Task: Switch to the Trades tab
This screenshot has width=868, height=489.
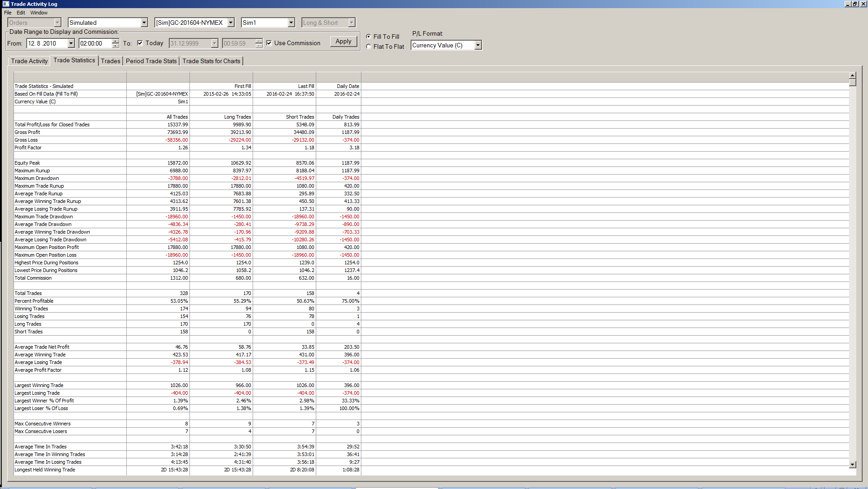Action: click(x=111, y=61)
